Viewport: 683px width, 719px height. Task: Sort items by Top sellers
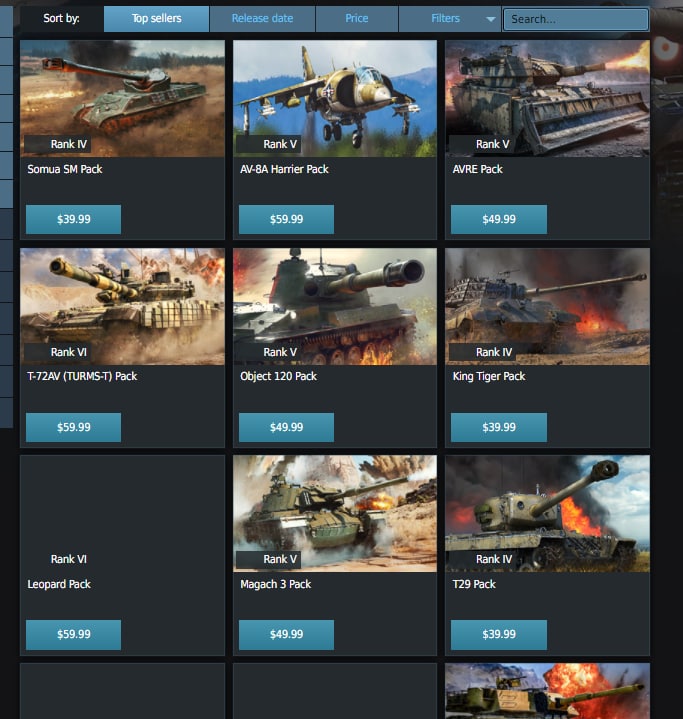tap(156, 19)
